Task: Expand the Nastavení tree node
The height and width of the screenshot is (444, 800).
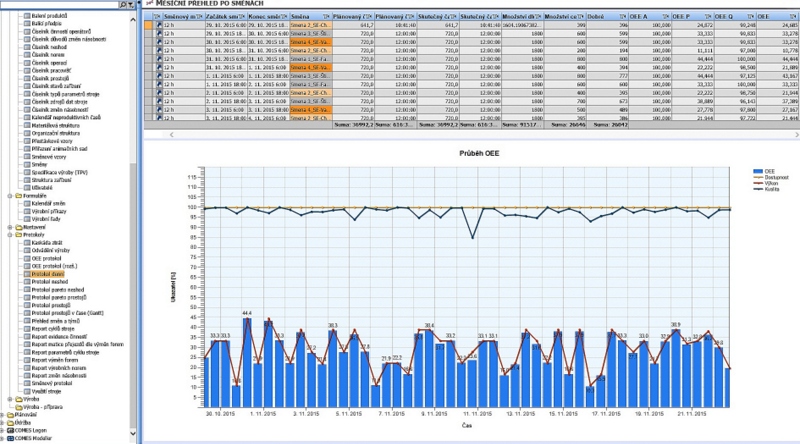Action: pyautogui.click(x=10, y=227)
